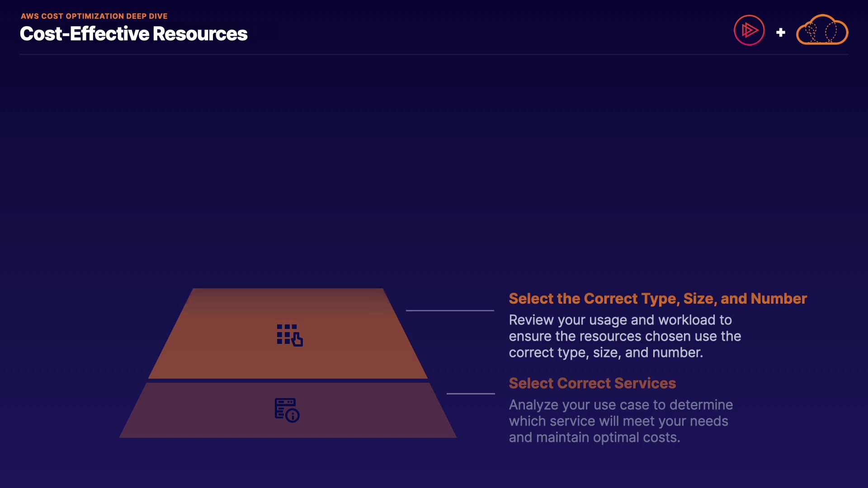Click connector line beside the upper tier
This screenshot has height=488, width=868.
pos(449,310)
